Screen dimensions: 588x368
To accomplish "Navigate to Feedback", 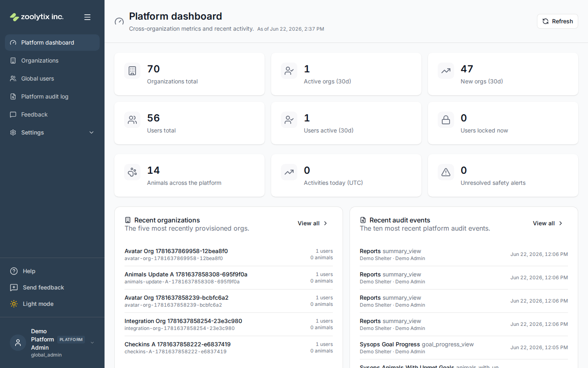I will click(x=52, y=114).
